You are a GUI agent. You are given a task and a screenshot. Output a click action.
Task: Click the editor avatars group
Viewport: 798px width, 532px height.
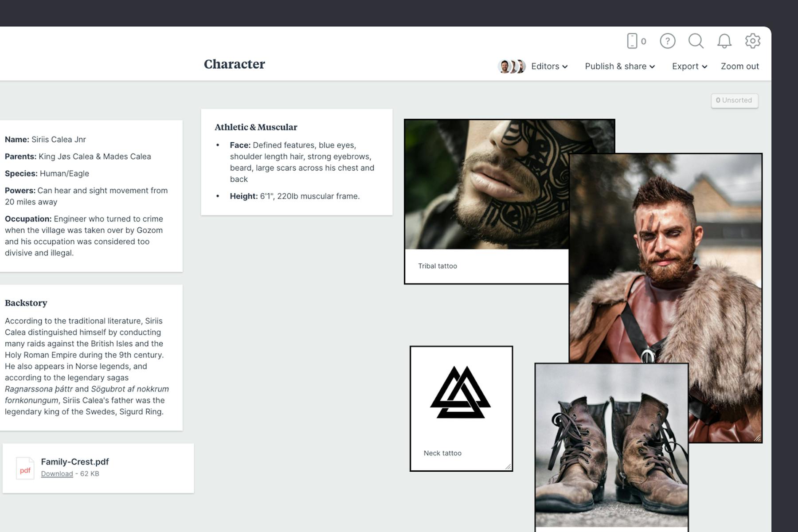[512, 66]
